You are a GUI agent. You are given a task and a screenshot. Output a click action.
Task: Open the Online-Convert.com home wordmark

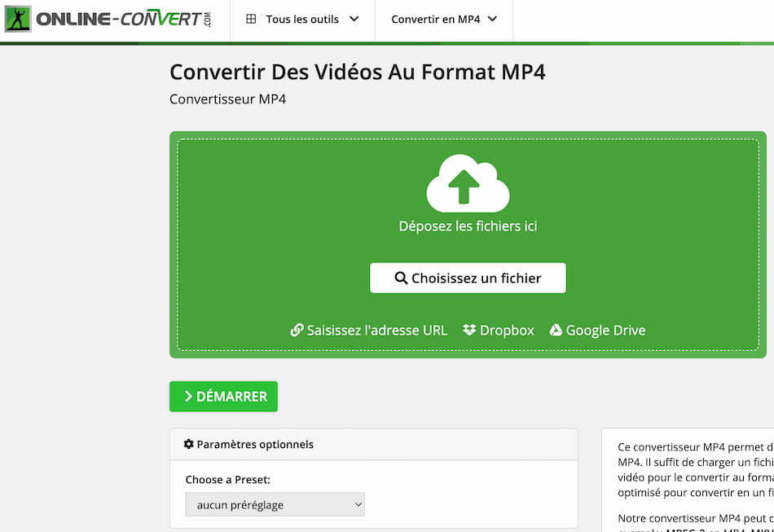pyautogui.click(x=123, y=20)
